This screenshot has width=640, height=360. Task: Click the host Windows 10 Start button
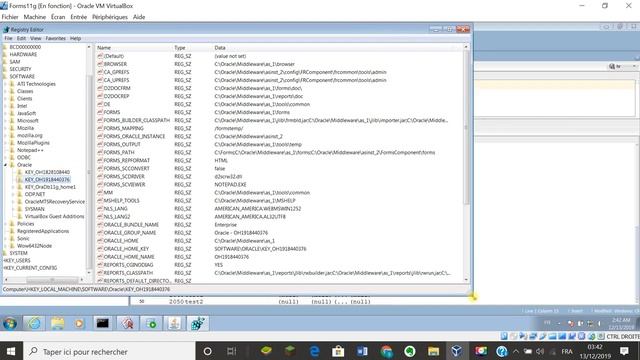click(x=11, y=351)
